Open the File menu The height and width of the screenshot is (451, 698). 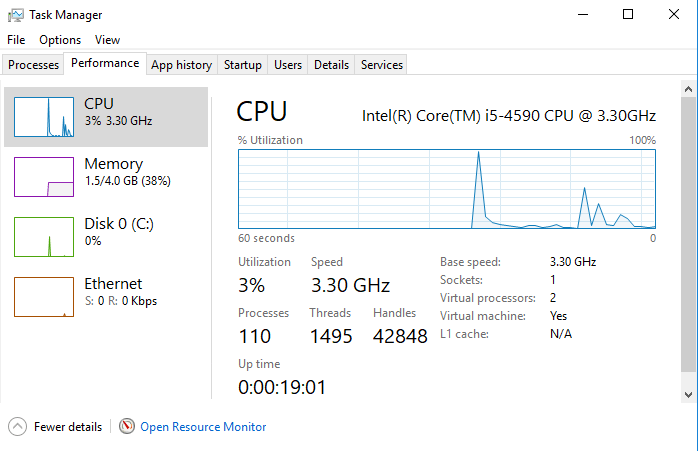click(16, 40)
